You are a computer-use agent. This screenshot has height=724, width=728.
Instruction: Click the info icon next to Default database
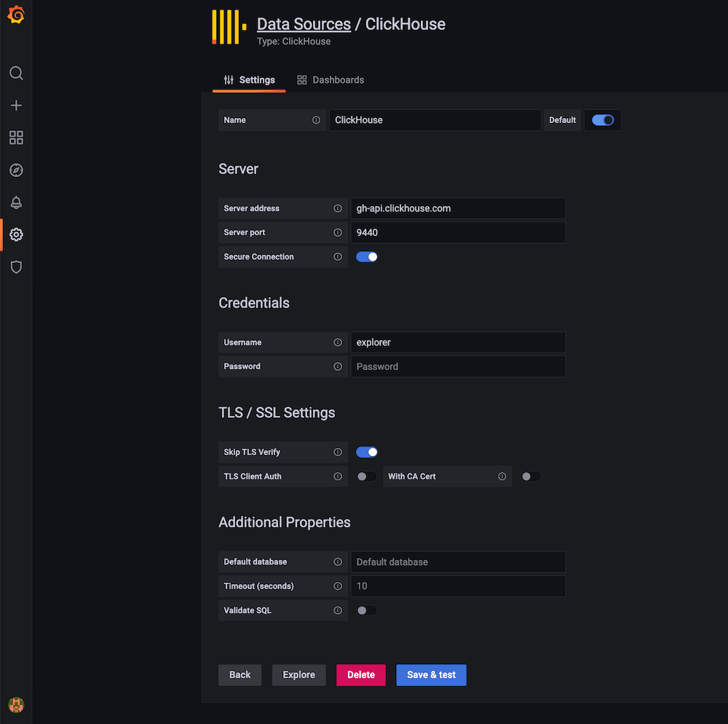pos(338,562)
